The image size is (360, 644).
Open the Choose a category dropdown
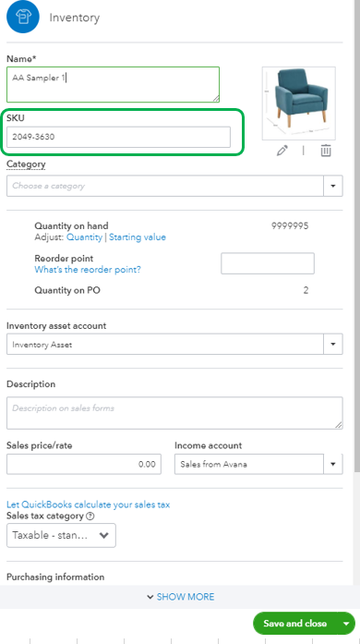tap(165, 186)
